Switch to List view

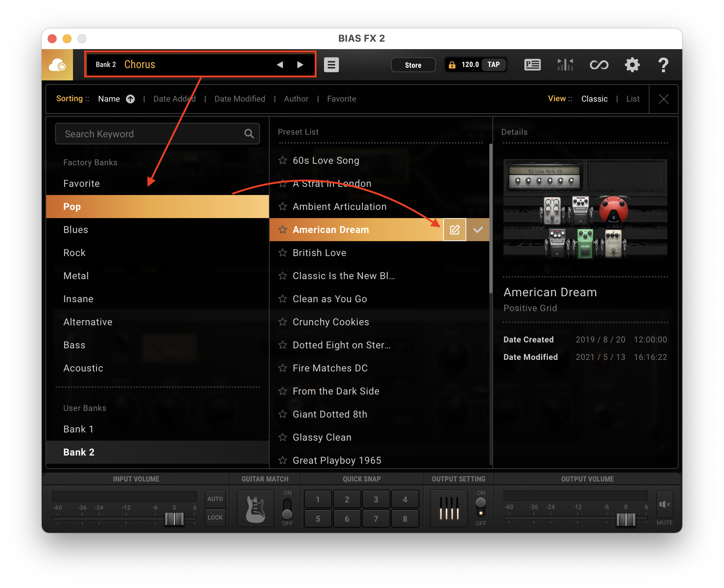pos(633,99)
